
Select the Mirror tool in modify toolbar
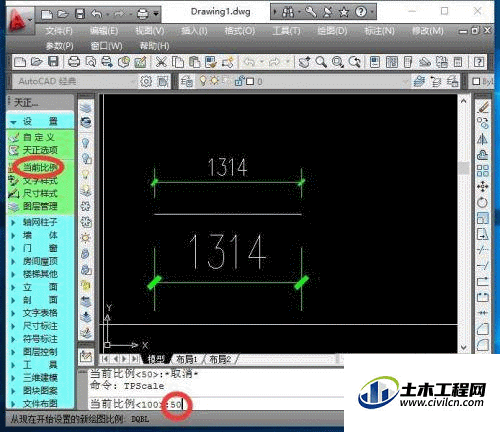click(482, 139)
